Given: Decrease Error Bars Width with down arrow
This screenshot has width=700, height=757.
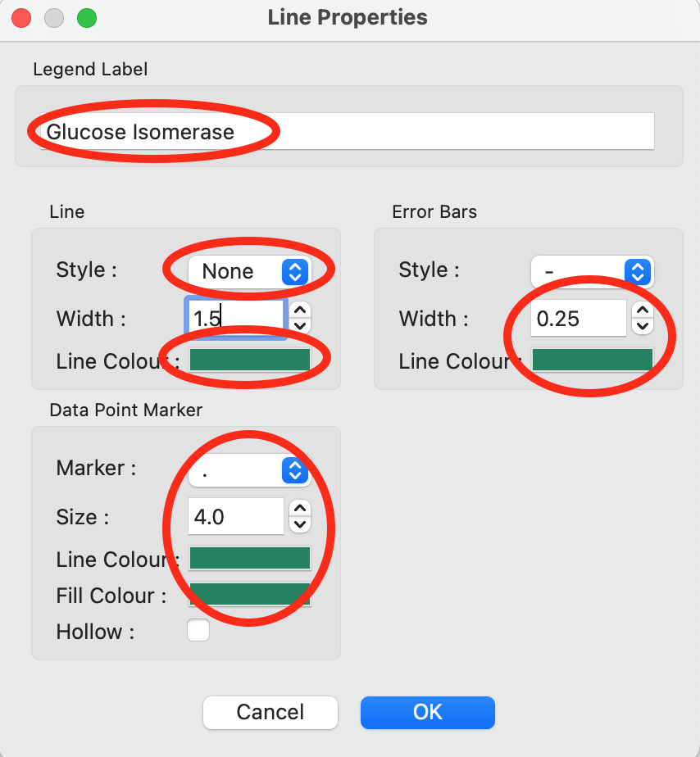Looking at the screenshot, I should pyautogui.click(x=643, y=326).
